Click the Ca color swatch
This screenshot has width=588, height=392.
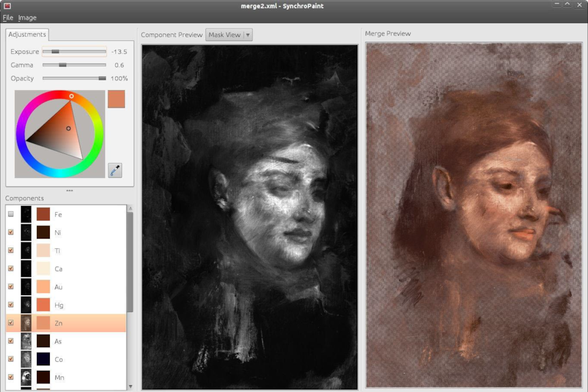(43, 269)
